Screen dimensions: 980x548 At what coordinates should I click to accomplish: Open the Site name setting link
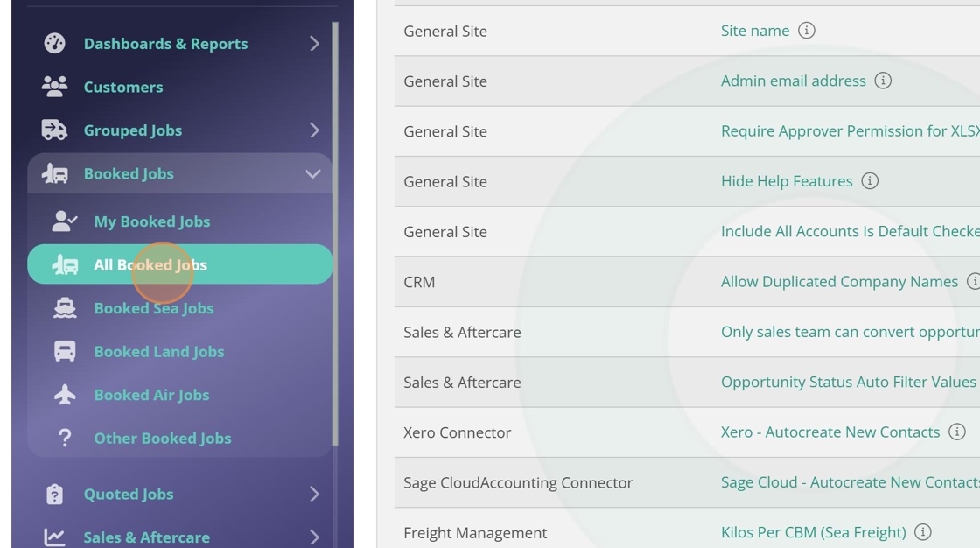pyautogui.click(x=754, y=31)
